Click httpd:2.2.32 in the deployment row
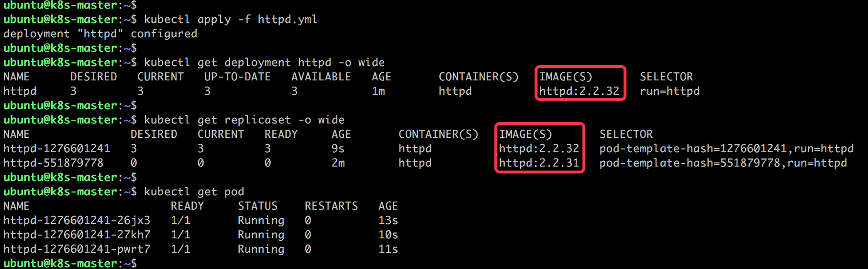868x269 pixels. pos(579,91)
